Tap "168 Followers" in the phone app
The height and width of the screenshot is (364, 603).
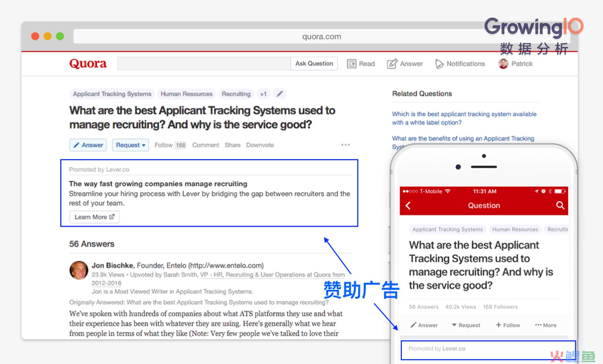(x=500, y=307)
